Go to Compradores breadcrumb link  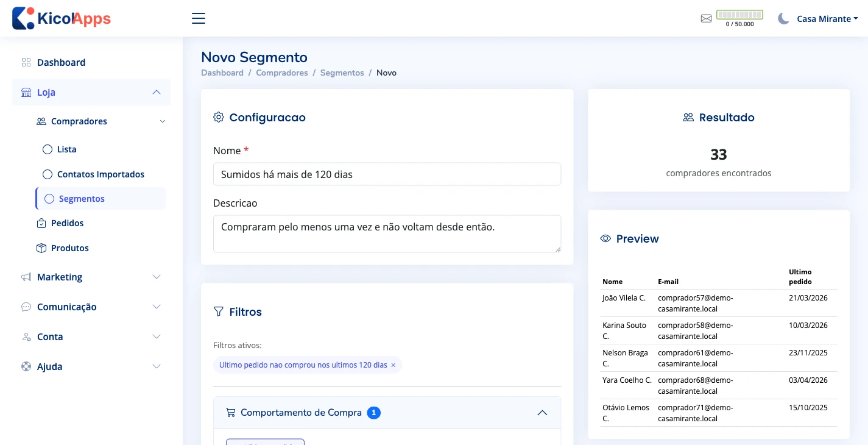click(x=282, y=73)
